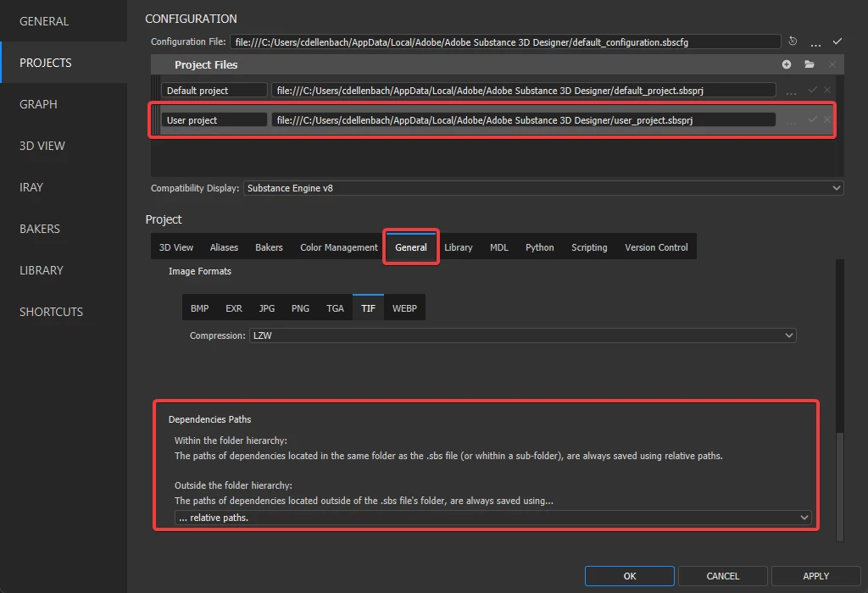This screenshot has width=868, height=593.
Task: Delete User project row X icon
Action: (827, 119)
